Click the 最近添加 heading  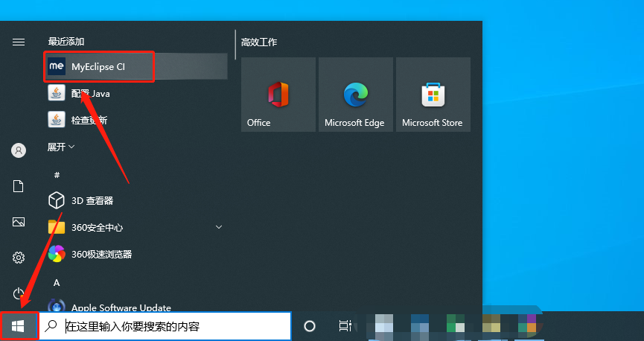[x=66, y=42]
